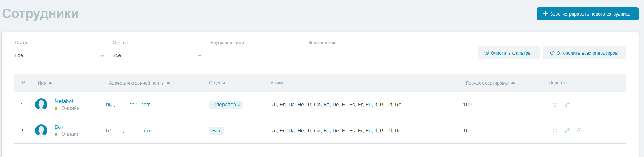This screenshot has width=644, height=157.
Task: Click the power icon in Бот row
Action: 555,130
